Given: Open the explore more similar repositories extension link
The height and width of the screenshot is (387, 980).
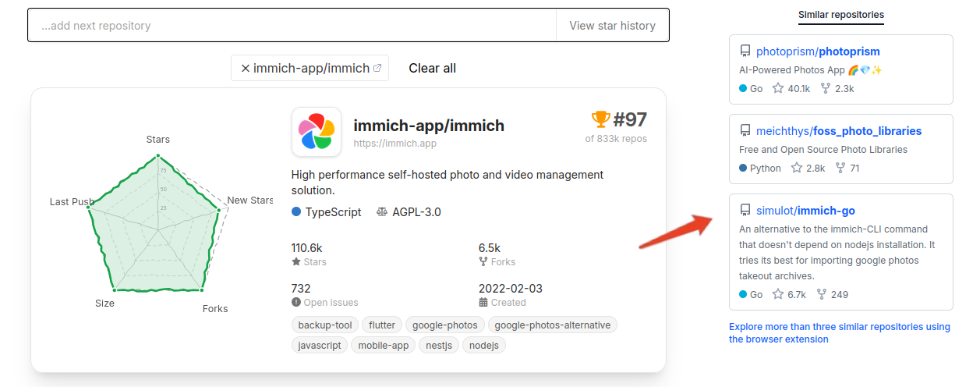Looking at the screenshot, I should coord(840,333).
